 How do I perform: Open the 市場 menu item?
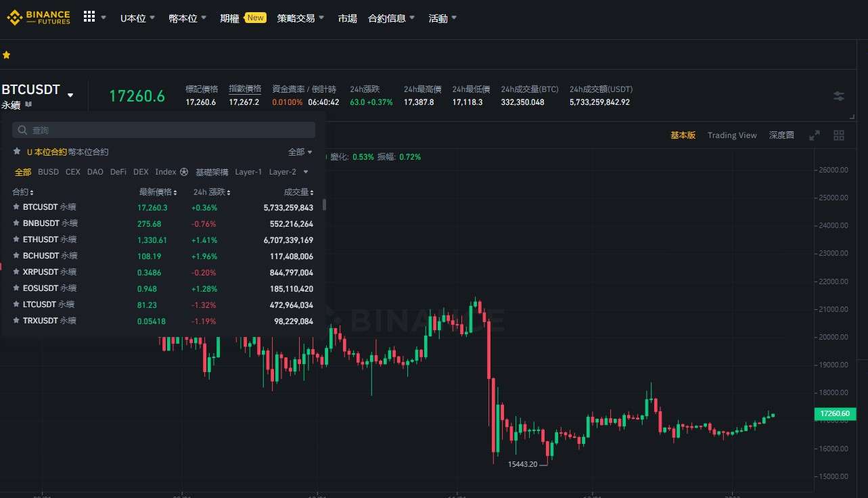348,18
